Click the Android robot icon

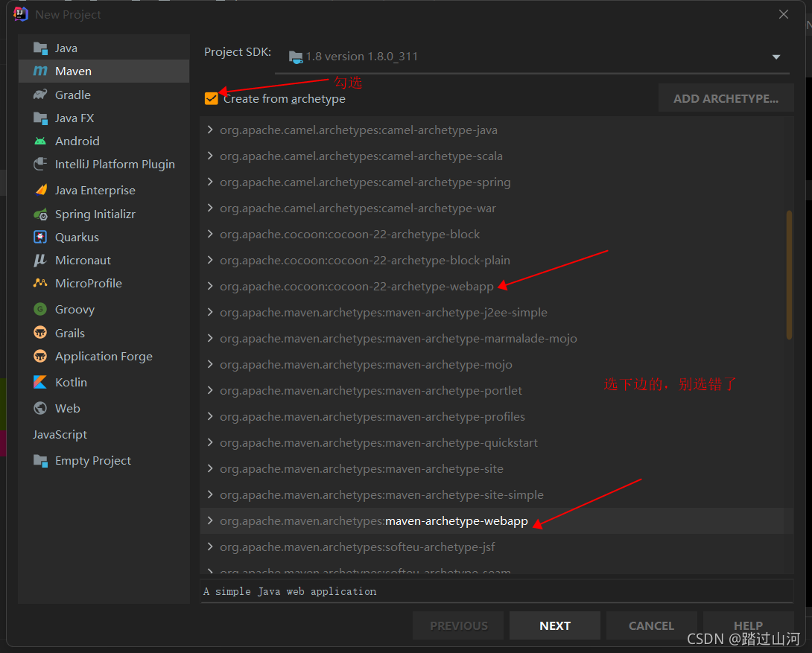point(40,141)
